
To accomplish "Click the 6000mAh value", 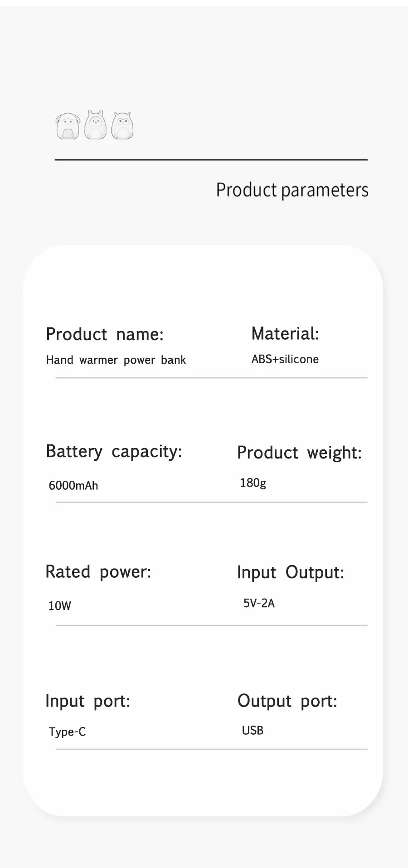I will [x=73, y=486].
